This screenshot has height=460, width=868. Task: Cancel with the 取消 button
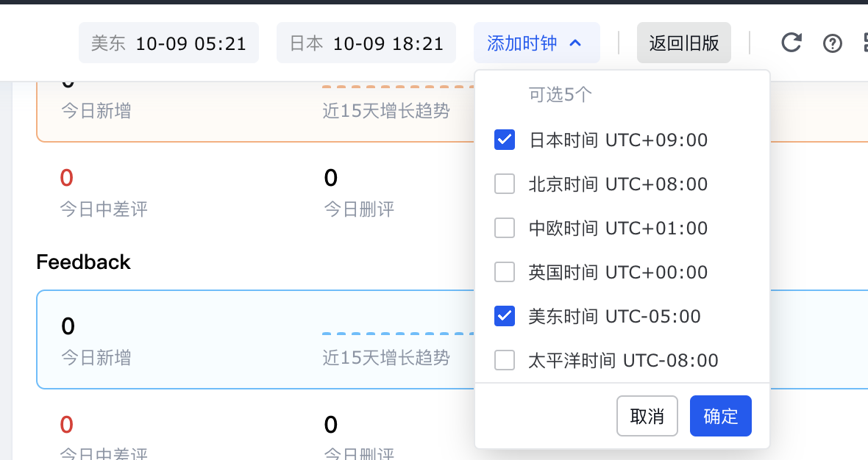647,416
